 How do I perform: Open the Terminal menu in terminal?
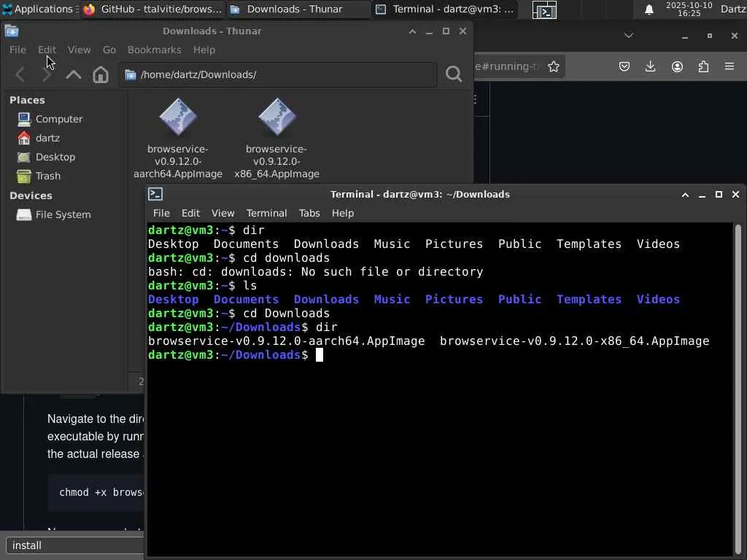click(x=266, y=214)
